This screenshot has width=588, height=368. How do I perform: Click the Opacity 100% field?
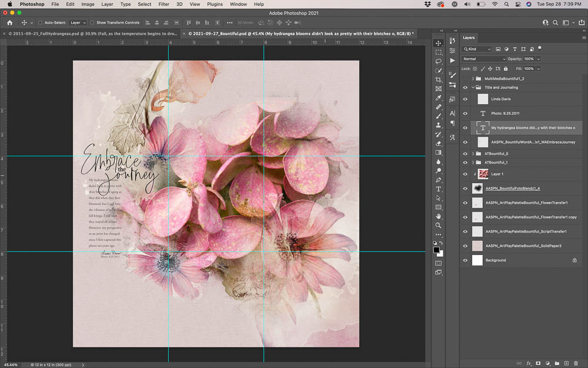coord(529,59)
